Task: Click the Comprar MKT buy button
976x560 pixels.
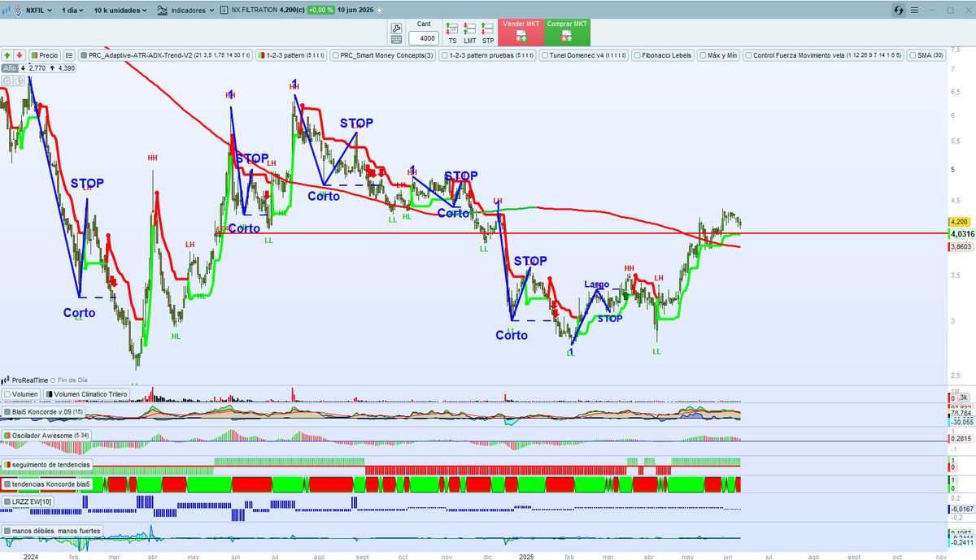Action: click(x=568, y=33)
